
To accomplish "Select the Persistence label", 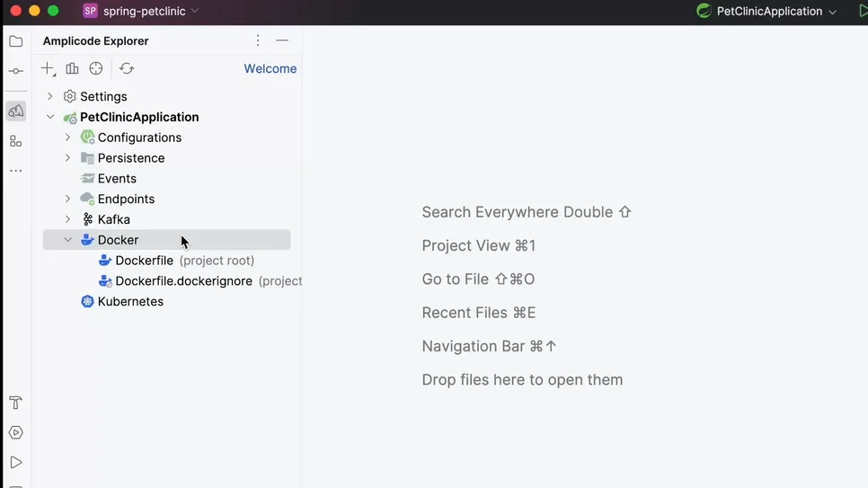I will point(131,158).
